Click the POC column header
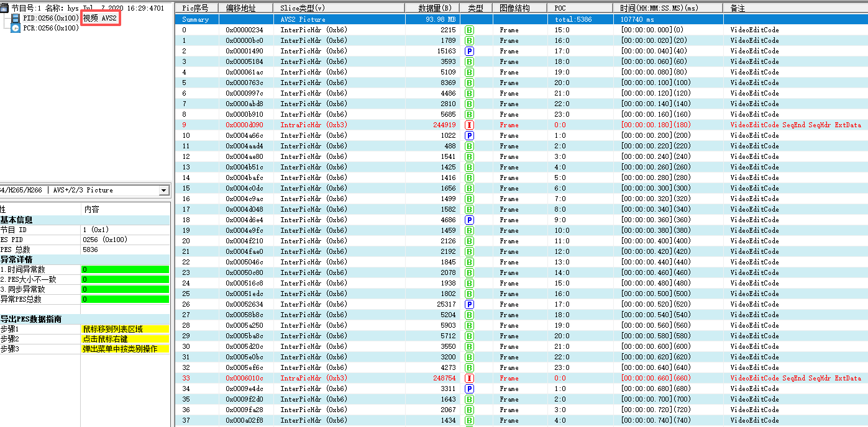This screenshot has height=427, width=868. coord(582,8)
